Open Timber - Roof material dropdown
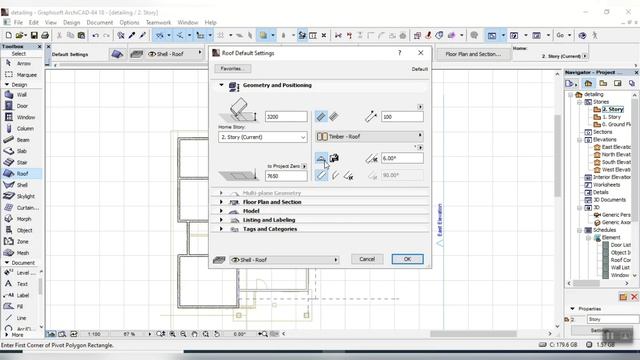 pyautogui.click(x=369, y=136)
